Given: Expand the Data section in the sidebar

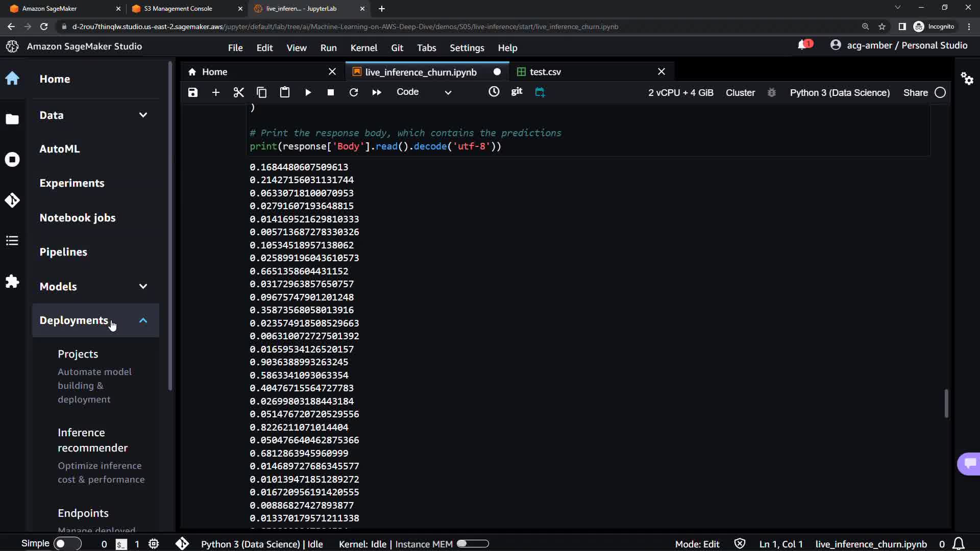Looking at the screenshot, I should click(143, 115).
